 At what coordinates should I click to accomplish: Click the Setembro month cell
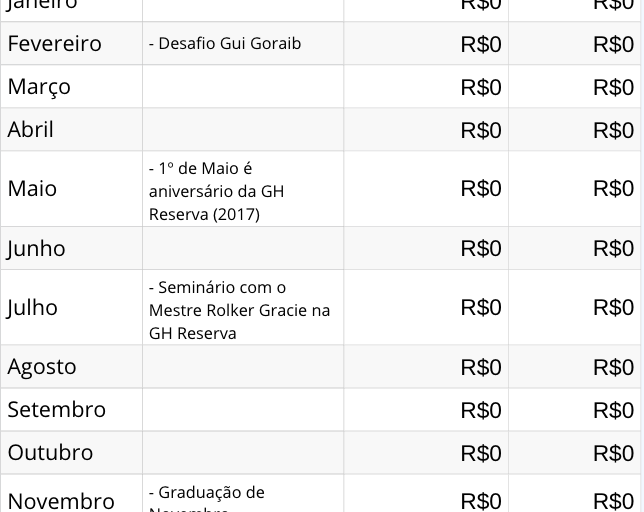coord(57,410)
